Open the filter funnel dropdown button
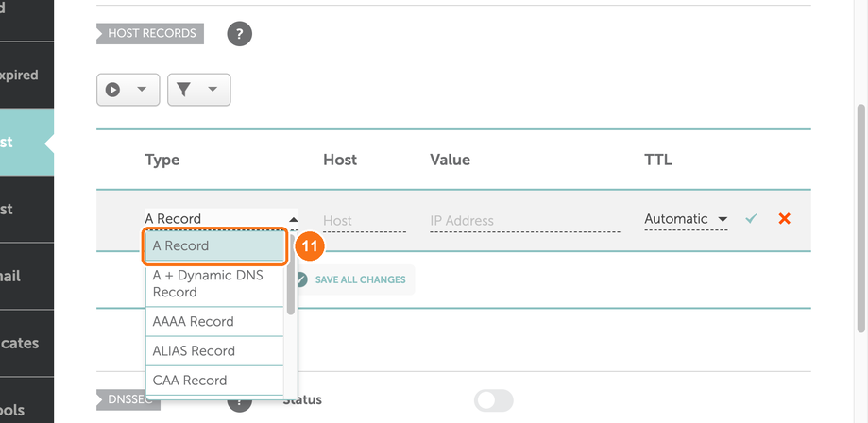The image size is (868, 423). coord(198,90)
